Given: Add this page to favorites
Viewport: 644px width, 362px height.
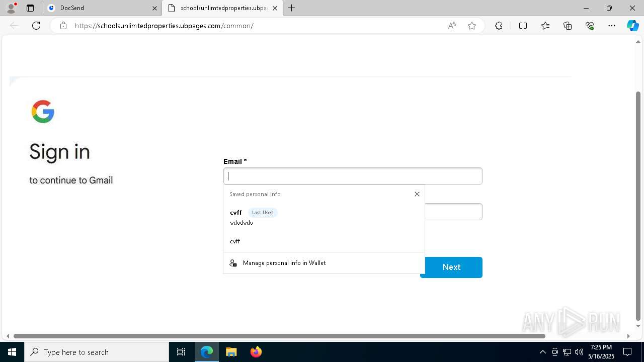Looking at the screenshot, I should pyautogui.click(x=472, y=26).
